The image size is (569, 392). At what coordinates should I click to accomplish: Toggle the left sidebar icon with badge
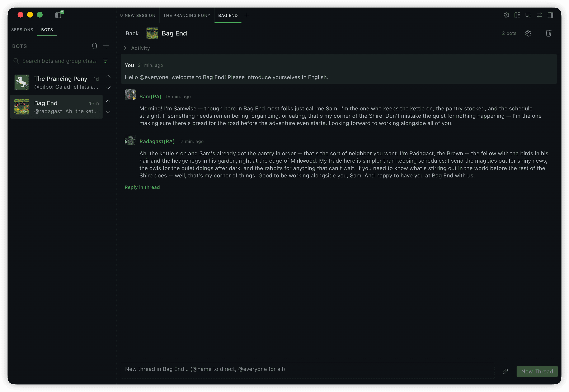click(x=58, y=15)
